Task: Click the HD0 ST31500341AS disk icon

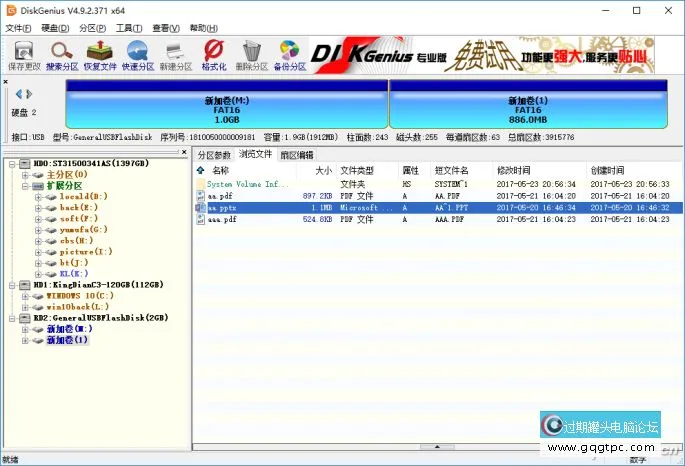Action: [25, 163]
